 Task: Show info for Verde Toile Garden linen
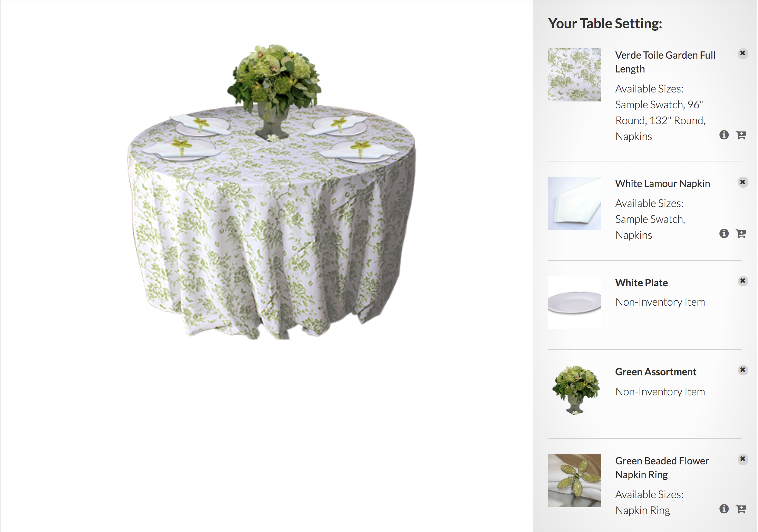(x=724, y=135)
